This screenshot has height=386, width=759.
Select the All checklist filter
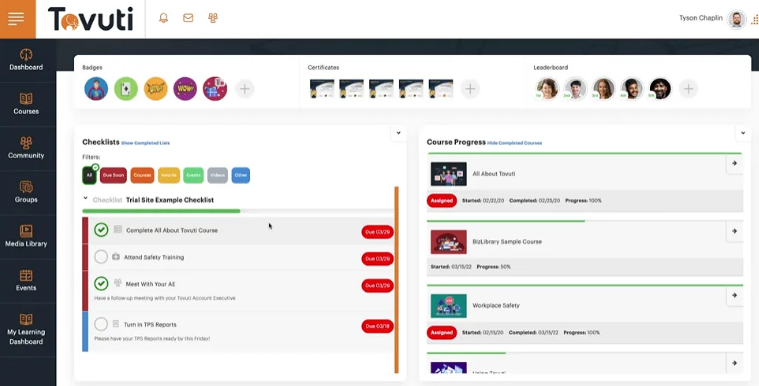(89, 175)
